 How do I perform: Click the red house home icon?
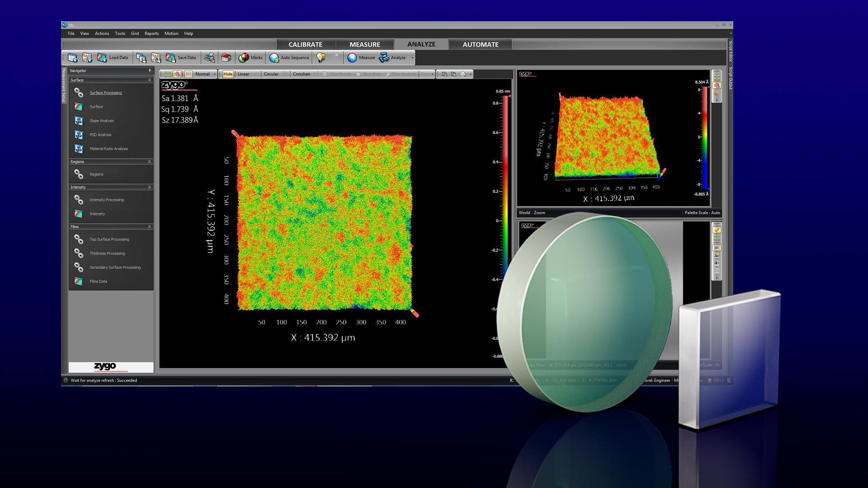coord(226,57)
